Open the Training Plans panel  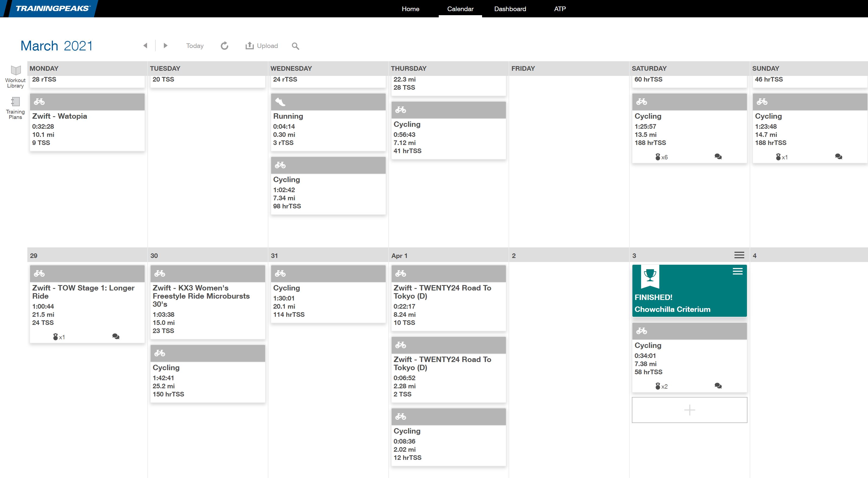(x=15, y=108)
